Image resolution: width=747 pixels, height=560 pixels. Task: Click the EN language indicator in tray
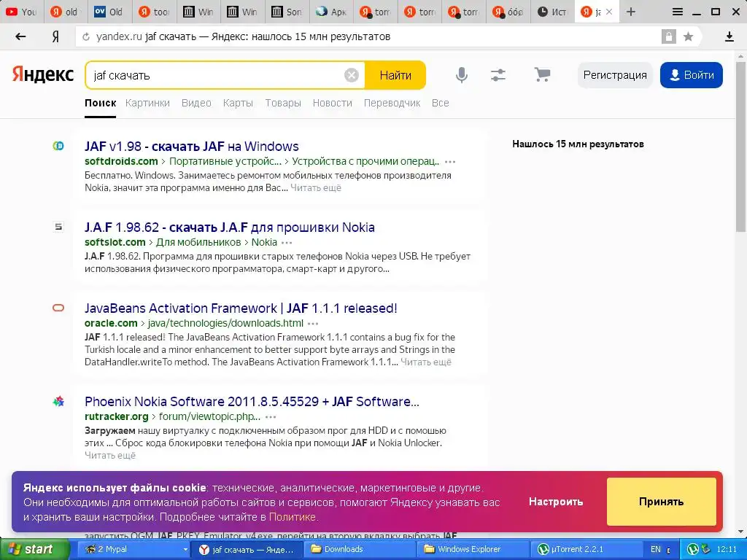click(656, 550)
